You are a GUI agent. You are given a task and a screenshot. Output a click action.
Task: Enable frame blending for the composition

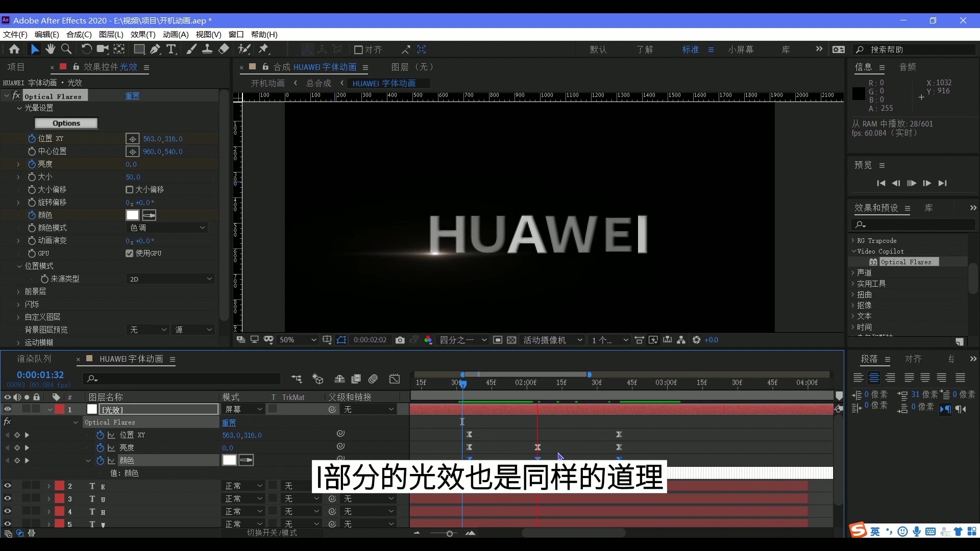[x=356, y=379]
